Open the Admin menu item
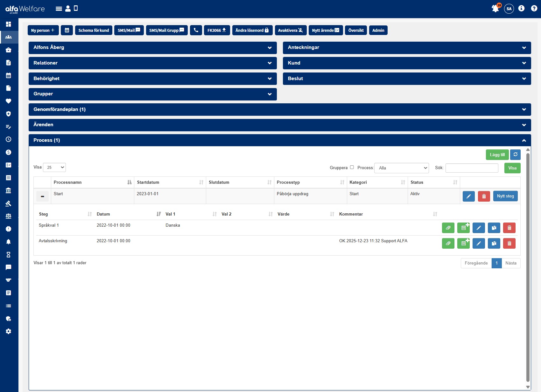 378,30
